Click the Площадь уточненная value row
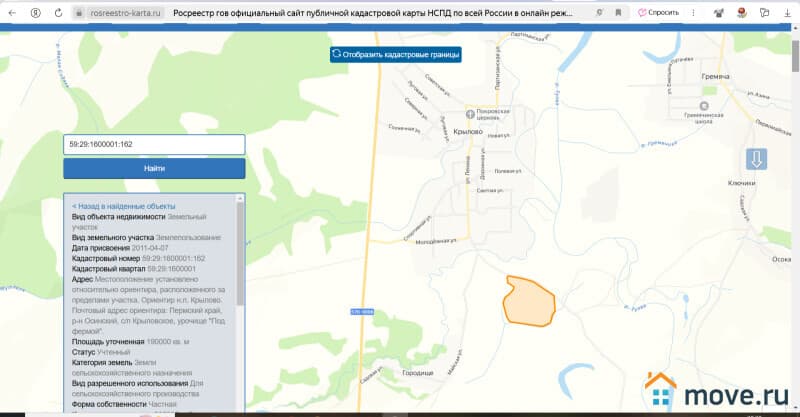The width and height of the screenshot is (800, 417). pos(131,341)
